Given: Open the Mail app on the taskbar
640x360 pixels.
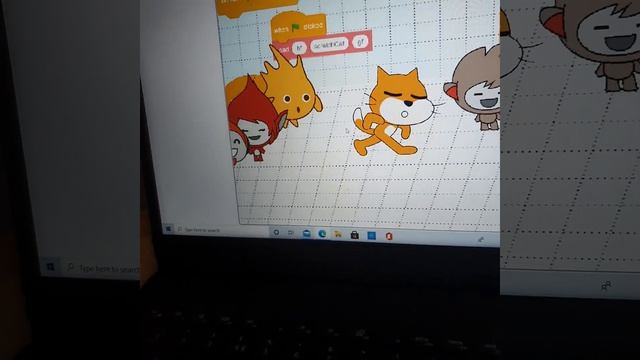Looking at the screenshot, I should point(307,233).
